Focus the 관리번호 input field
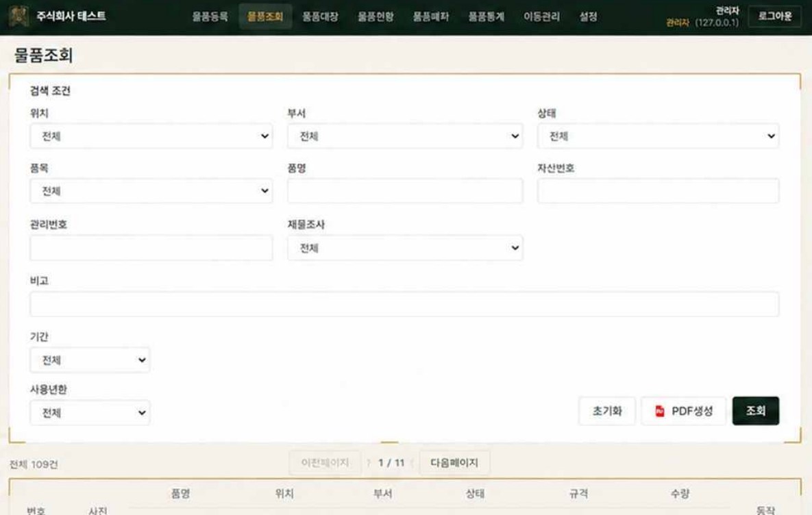812x515 pixels. click(x=151, y=248)
